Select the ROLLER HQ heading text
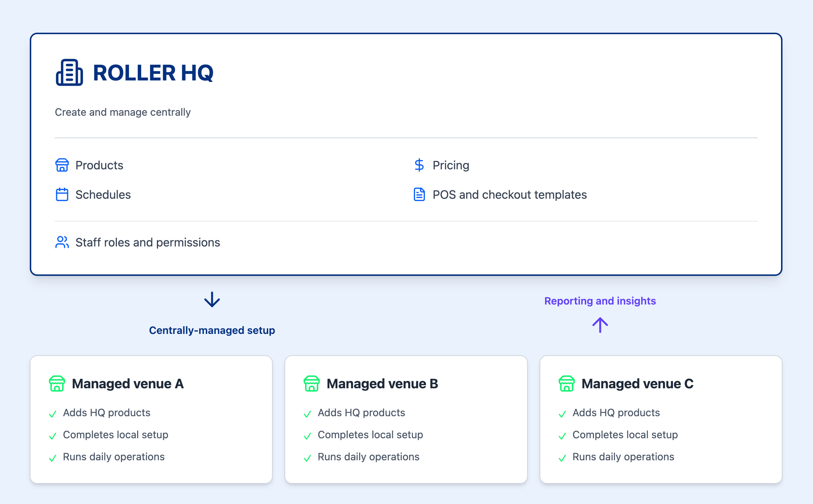Screen dimensions: 813x504 153,73
